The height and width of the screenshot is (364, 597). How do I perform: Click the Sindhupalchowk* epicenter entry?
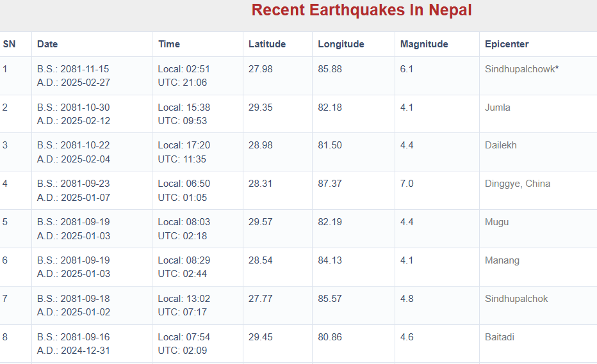click(x=521, y=69)
